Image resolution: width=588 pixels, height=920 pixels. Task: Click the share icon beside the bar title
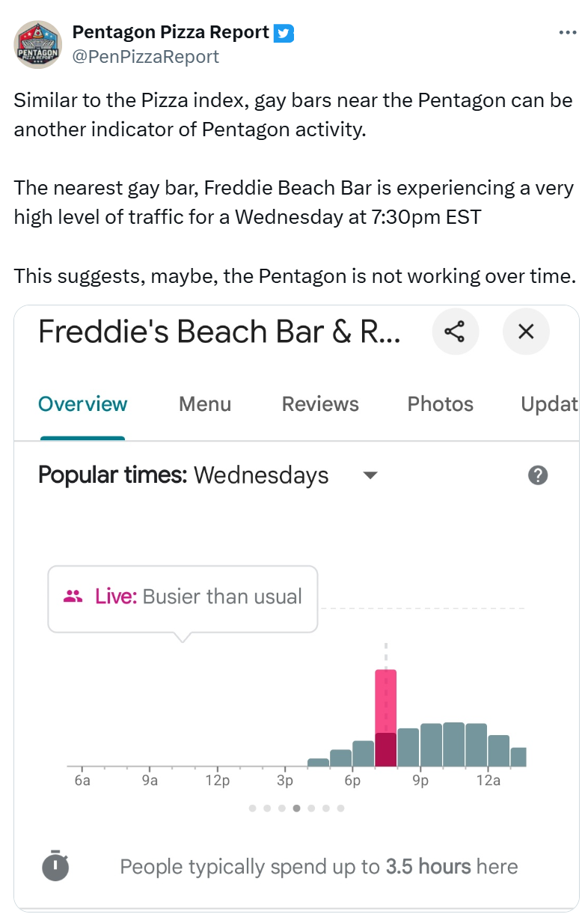(456, 331)
